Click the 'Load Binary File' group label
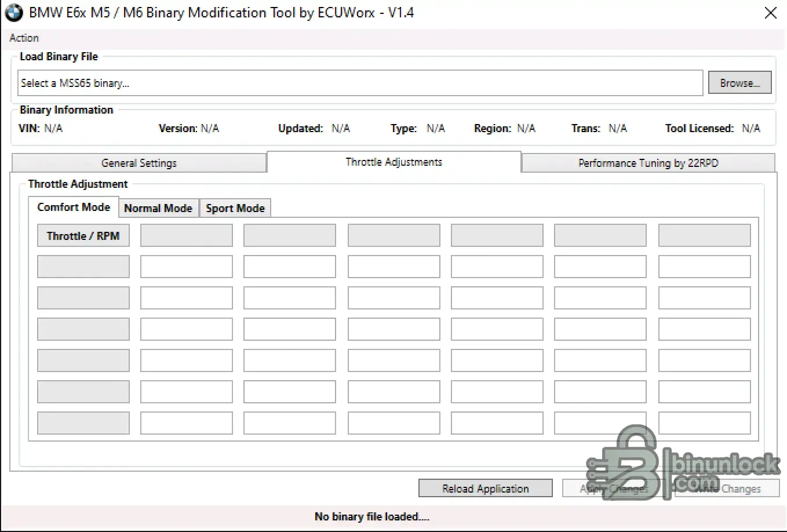The width and height of the screenshot is (787, 532). pyautogui.click(x=59, y=56)
